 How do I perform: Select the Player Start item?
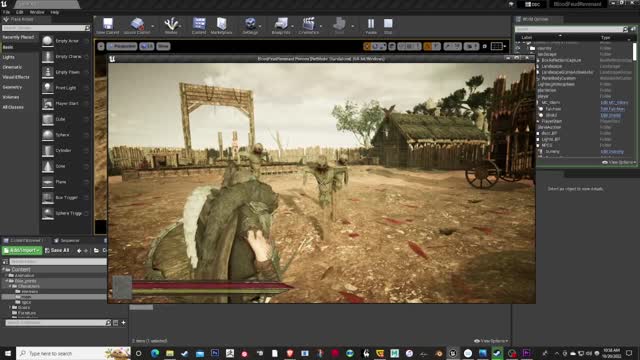[x=65, y=103]
